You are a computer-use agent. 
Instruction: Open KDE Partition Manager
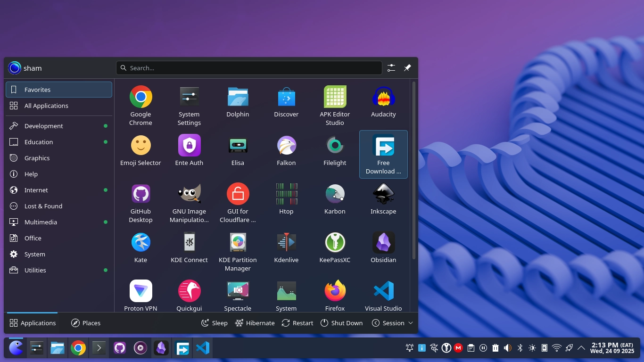[238, 251]
